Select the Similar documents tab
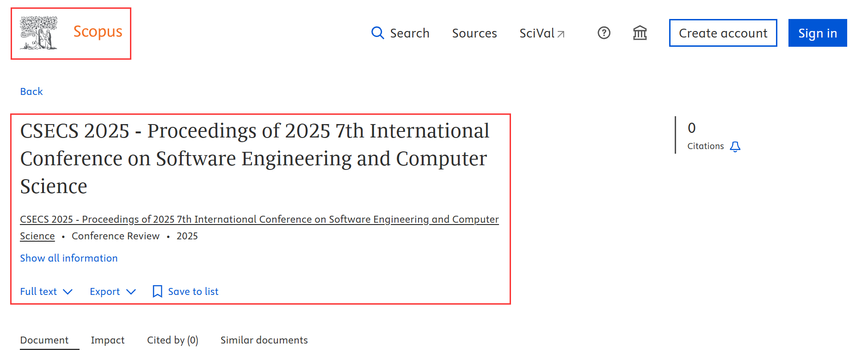868x350 pixels. pos(264,340)
